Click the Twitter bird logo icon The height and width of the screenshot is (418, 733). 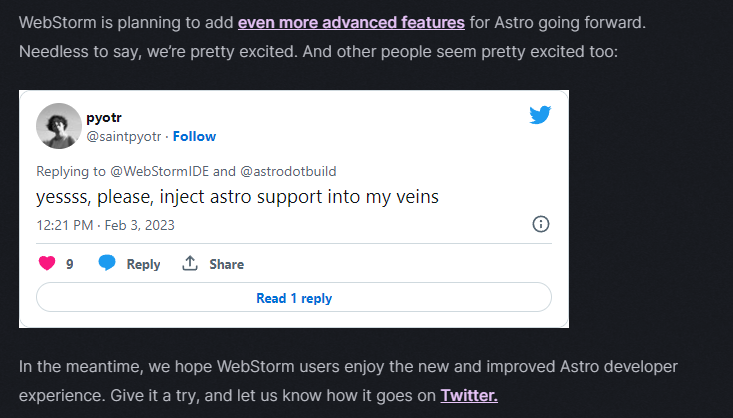point(540,115)
